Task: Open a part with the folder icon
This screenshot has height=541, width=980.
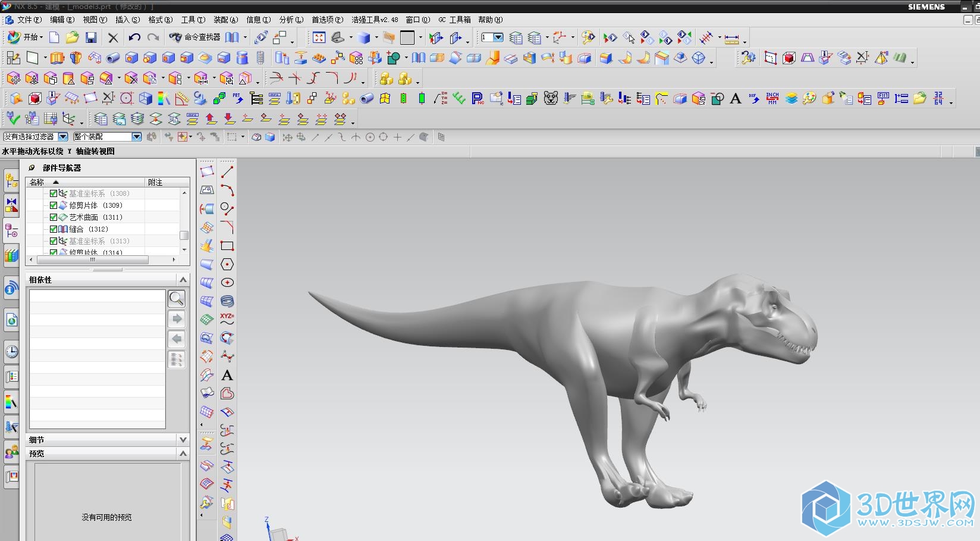Action: click(72, 37)
